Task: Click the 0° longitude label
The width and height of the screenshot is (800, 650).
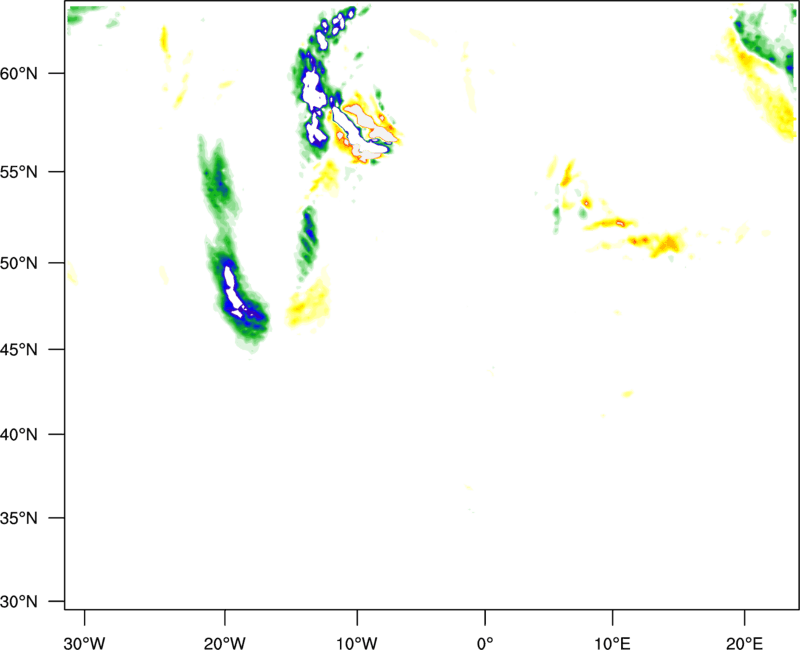Action: click(x=485, y=643)
